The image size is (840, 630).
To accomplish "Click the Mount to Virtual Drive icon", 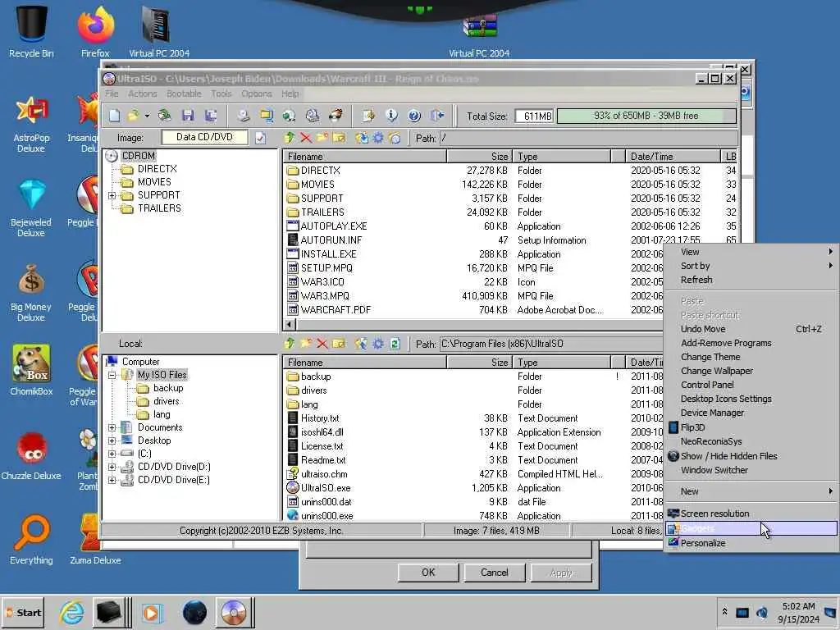I will click(313, 116).
